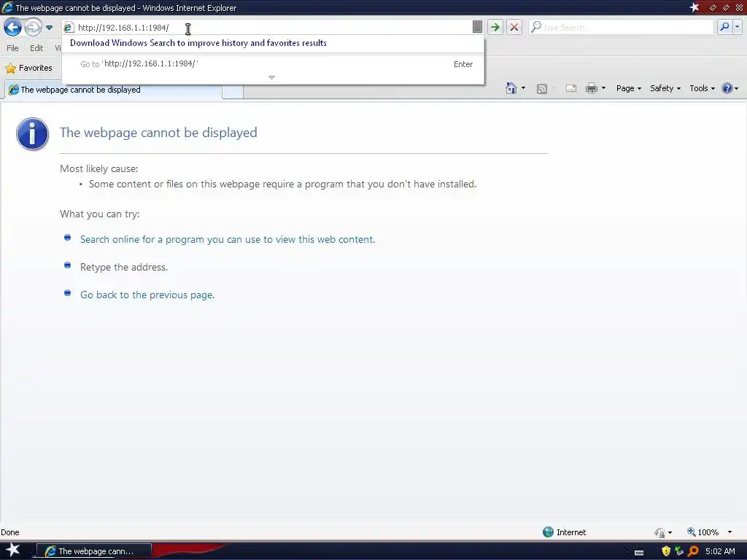Open the Tools menu
The image size is (747, 560).
703,88
